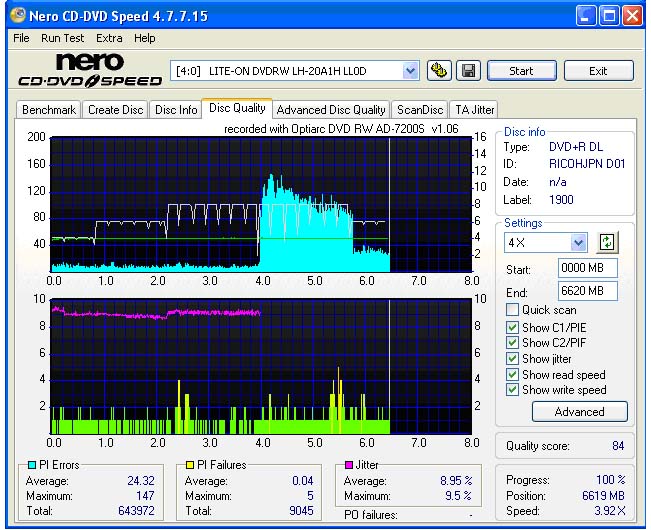Disable Show read speed checkbox
This screenshot has width=651, height=530.
(514, 375)
